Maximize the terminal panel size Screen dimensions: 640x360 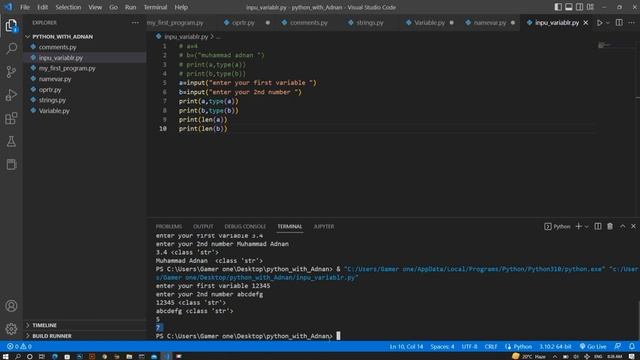point(622,227)
